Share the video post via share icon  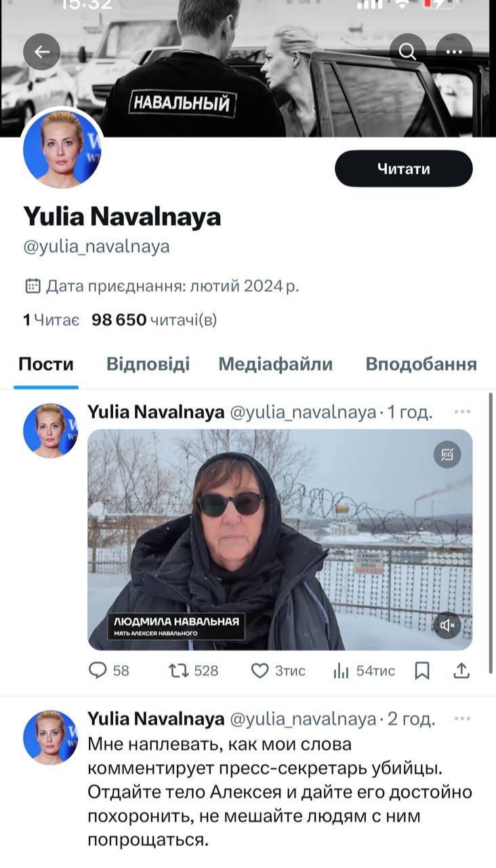coord(461,671)
